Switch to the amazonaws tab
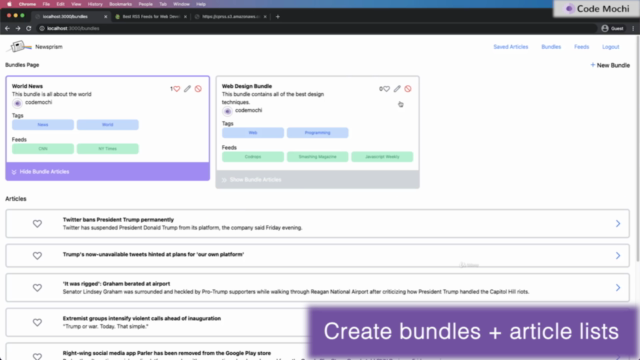The image size is (640, 360). point(231,17)
